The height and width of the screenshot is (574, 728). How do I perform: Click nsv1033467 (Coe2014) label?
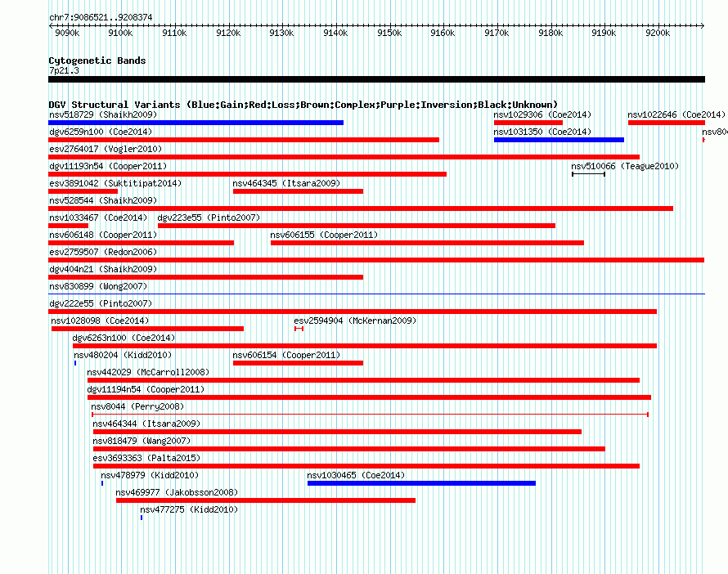pos(98,217)
